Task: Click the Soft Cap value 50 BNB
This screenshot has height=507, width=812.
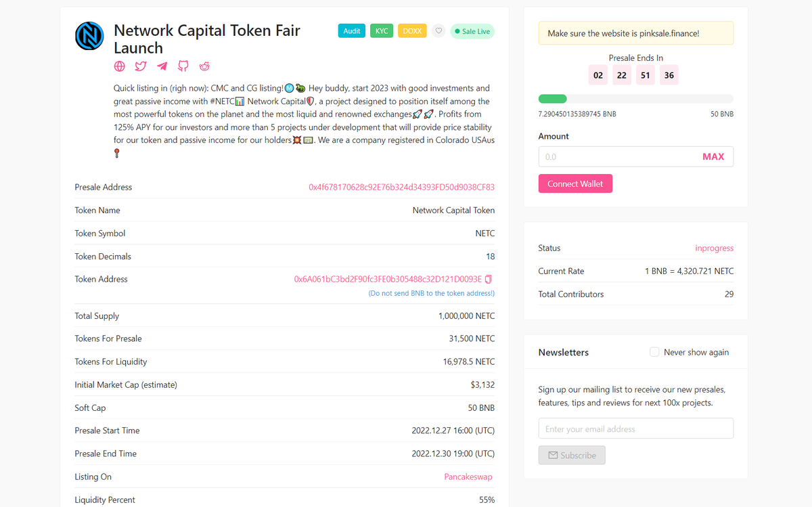Action: pos(481,408)
